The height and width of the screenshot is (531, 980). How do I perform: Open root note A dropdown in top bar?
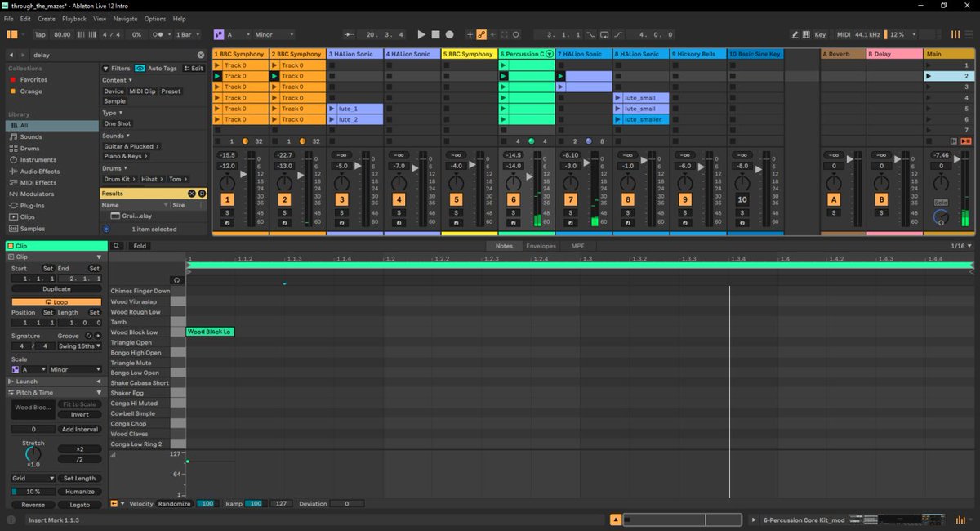coord(238,34)
